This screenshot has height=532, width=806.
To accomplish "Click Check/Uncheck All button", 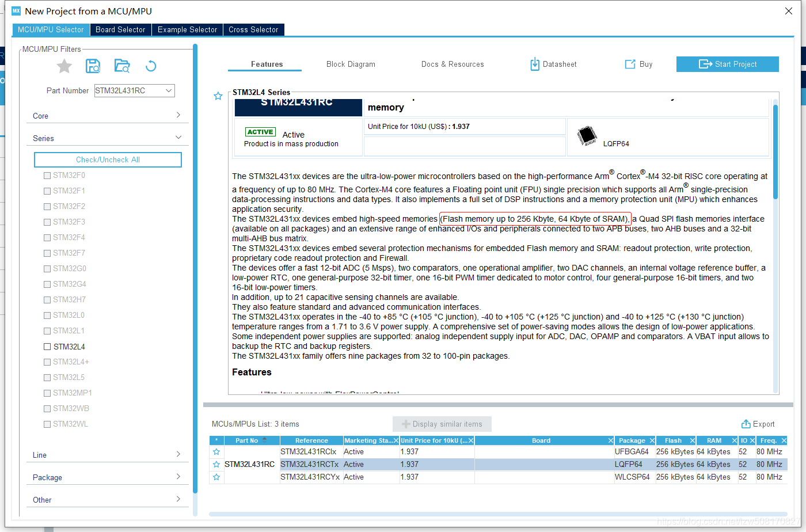I will (x=108, y=159).
